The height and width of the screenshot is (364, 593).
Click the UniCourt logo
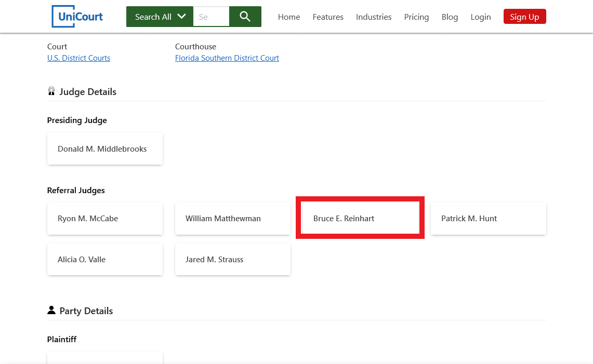[x=77, y=17]
